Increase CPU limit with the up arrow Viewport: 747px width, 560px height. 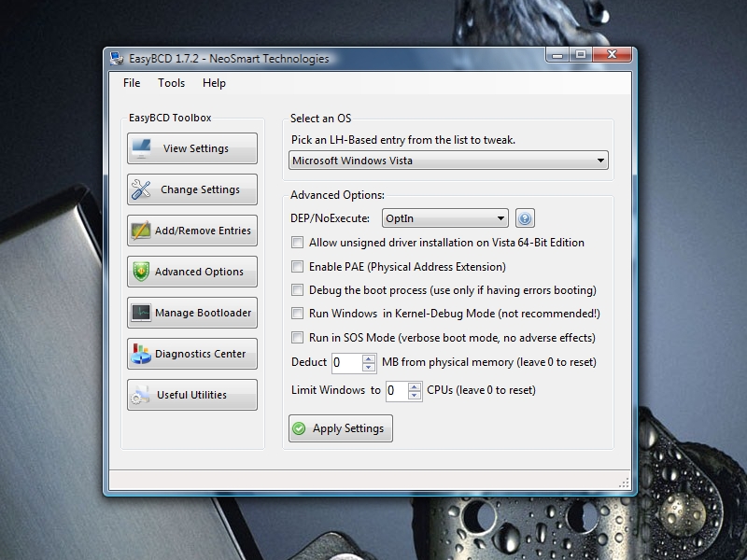tap(415, 386)
